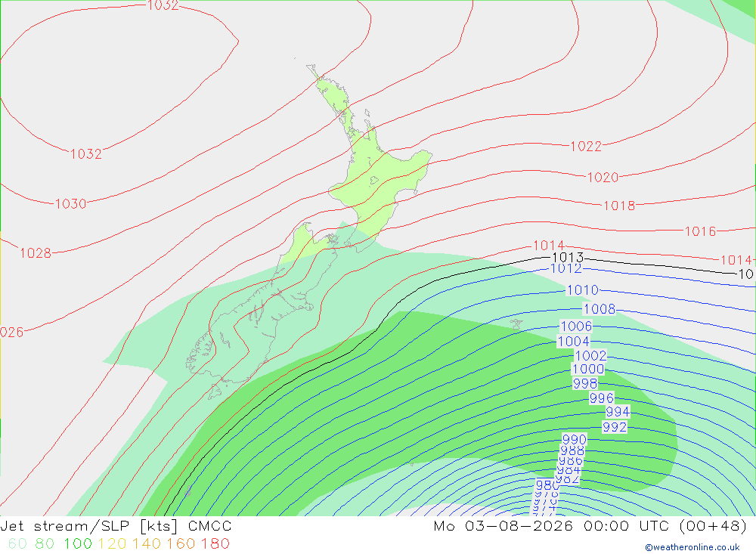Click the red 1022 isobar label
This screenshot has height=554, width=756.
point(586,146)
